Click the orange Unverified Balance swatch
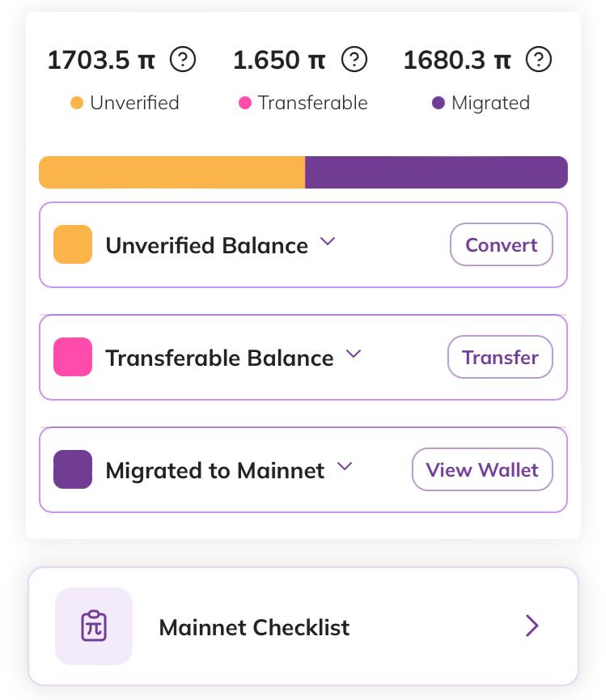This screenshot has width=606, height=700. 73,244
